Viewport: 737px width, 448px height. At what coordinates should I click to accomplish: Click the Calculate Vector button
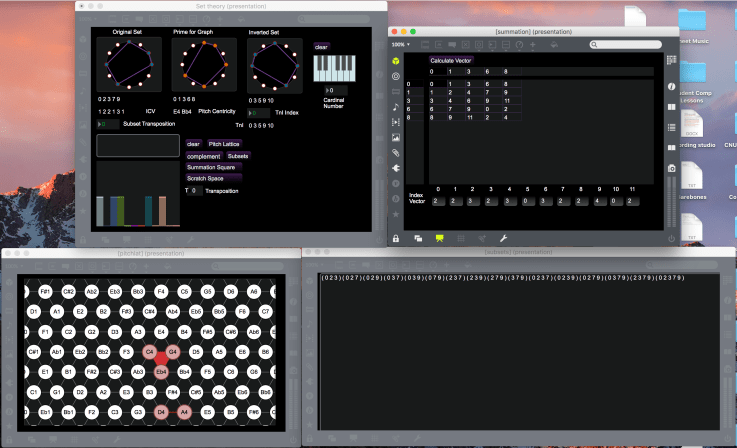(449, 60)
